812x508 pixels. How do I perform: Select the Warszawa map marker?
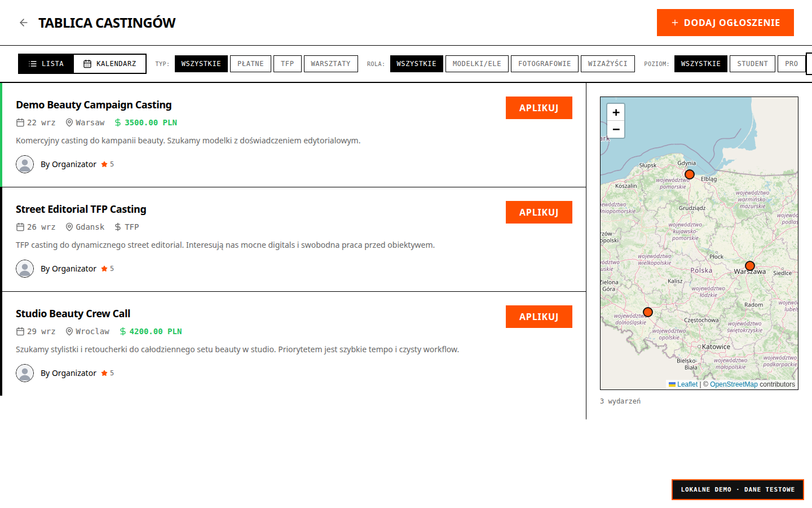click(x=749, y=266)
